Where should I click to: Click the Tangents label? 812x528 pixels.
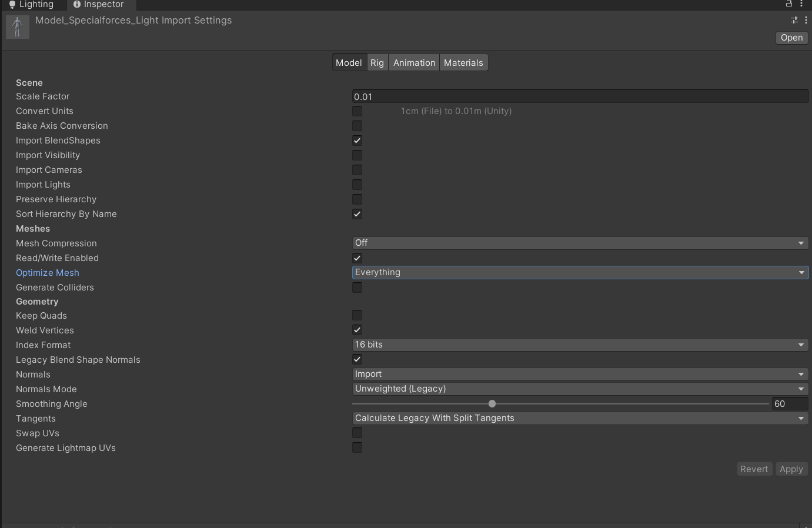[x=36, y=419]
